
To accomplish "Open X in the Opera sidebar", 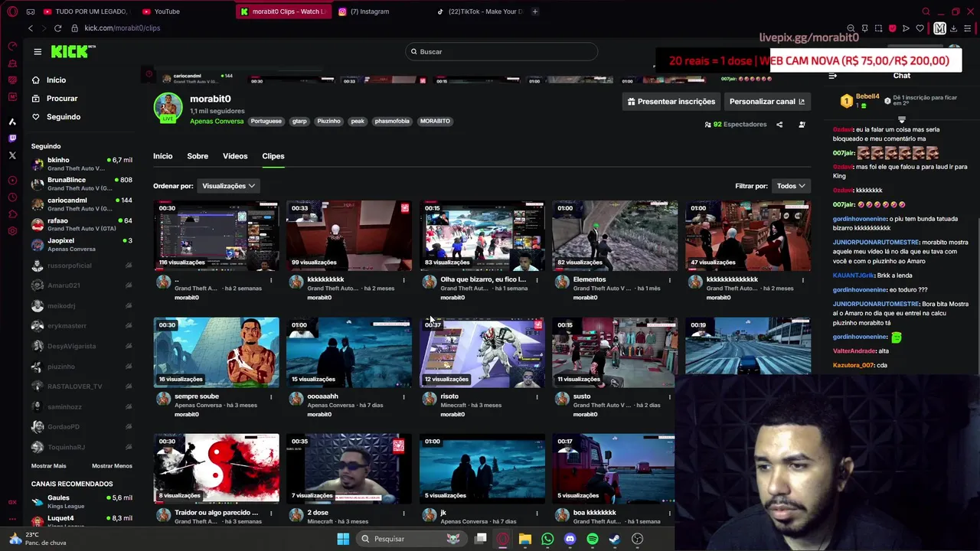I will pos(12,155).
